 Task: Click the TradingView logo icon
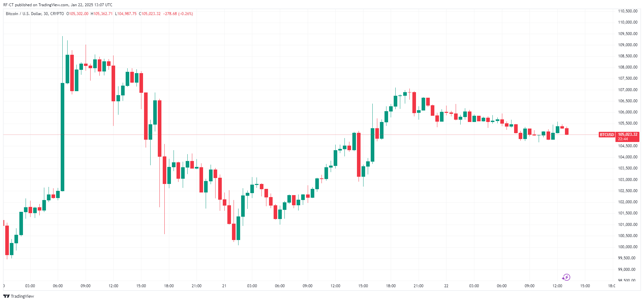click(6, 296)
